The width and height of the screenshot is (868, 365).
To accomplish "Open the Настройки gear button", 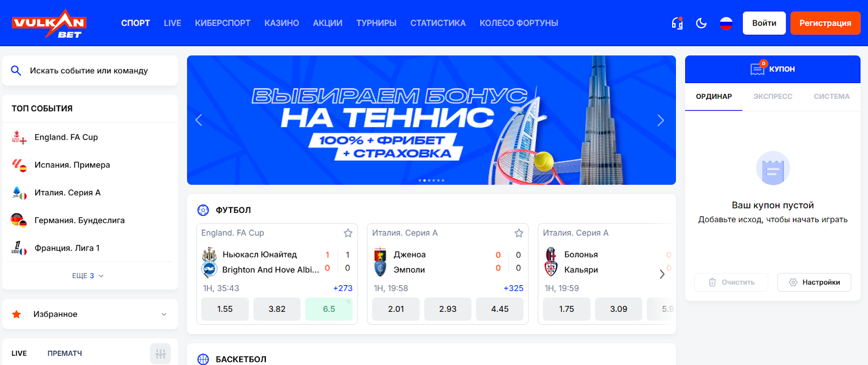I will [x=814, y=282].
